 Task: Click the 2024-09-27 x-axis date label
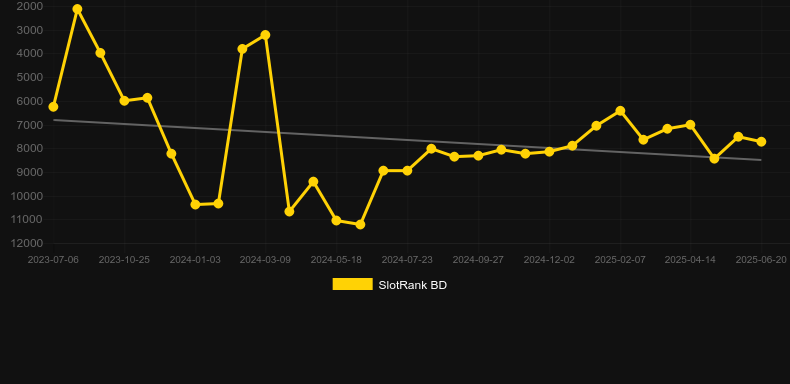tap(478, 260)
